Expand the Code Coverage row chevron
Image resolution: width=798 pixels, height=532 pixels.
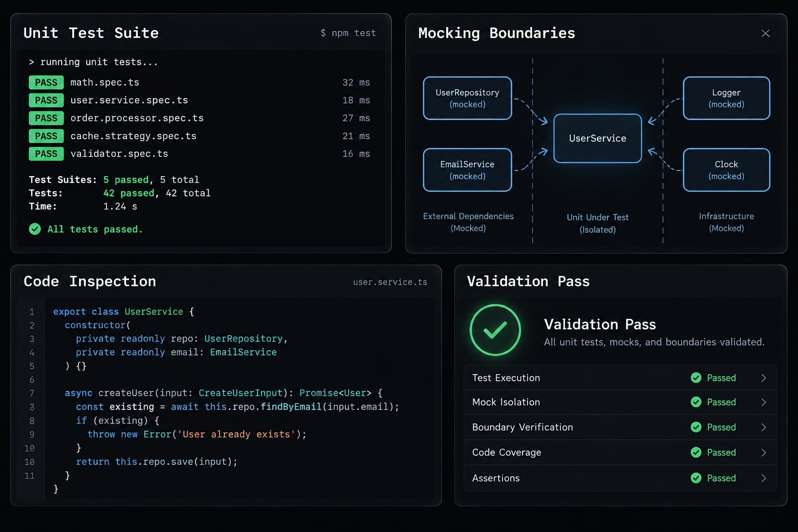click(x=764, y=453)
